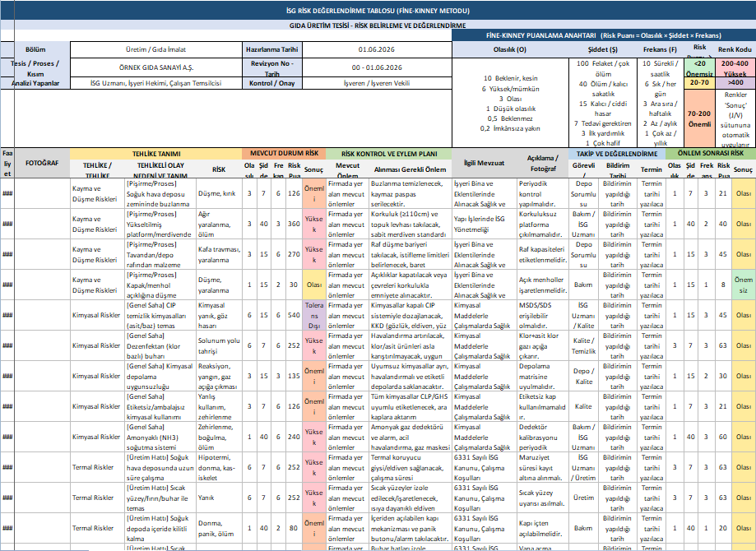Click the 'Üretim' responsible cell
The height and width of the screenshot is (551, 756).
coord(583,497)
